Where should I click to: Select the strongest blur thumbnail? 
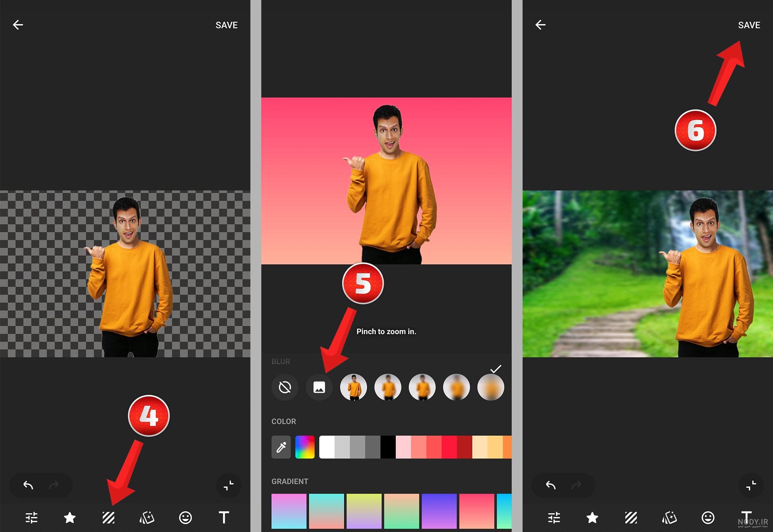click(x=491, y=387)
